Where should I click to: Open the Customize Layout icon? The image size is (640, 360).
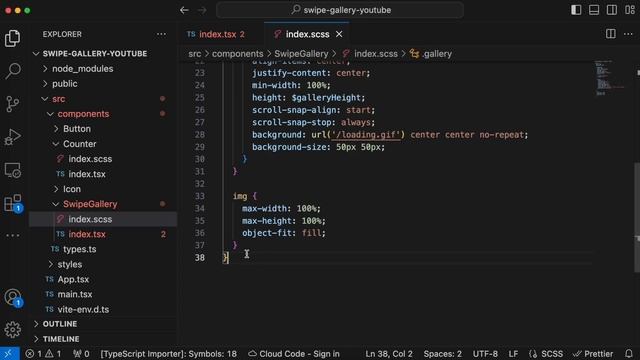click(630, 10)
